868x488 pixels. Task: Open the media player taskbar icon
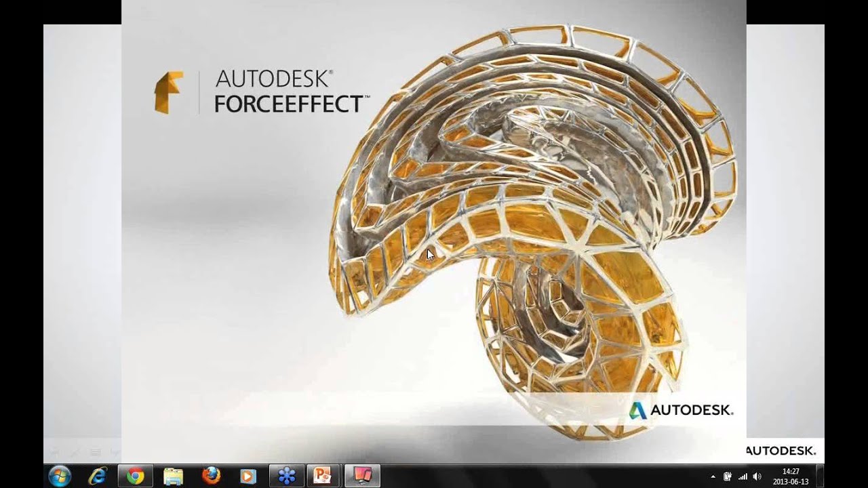249,476
